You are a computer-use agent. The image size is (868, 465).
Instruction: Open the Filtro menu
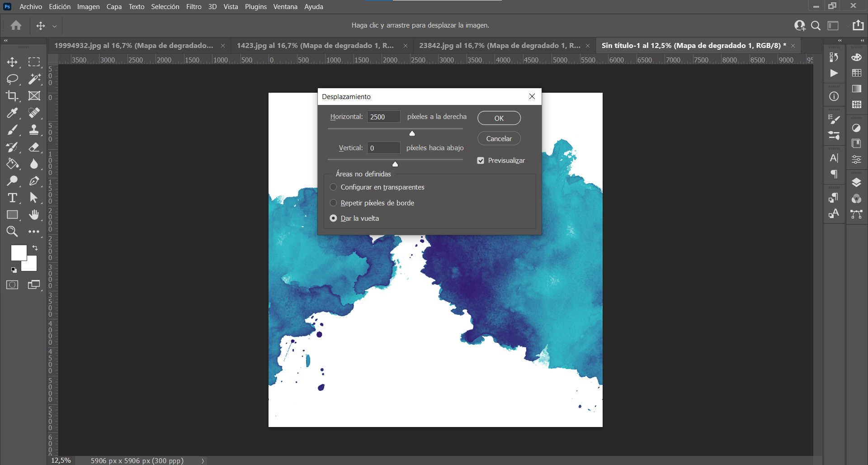click(x=193, y=7)
